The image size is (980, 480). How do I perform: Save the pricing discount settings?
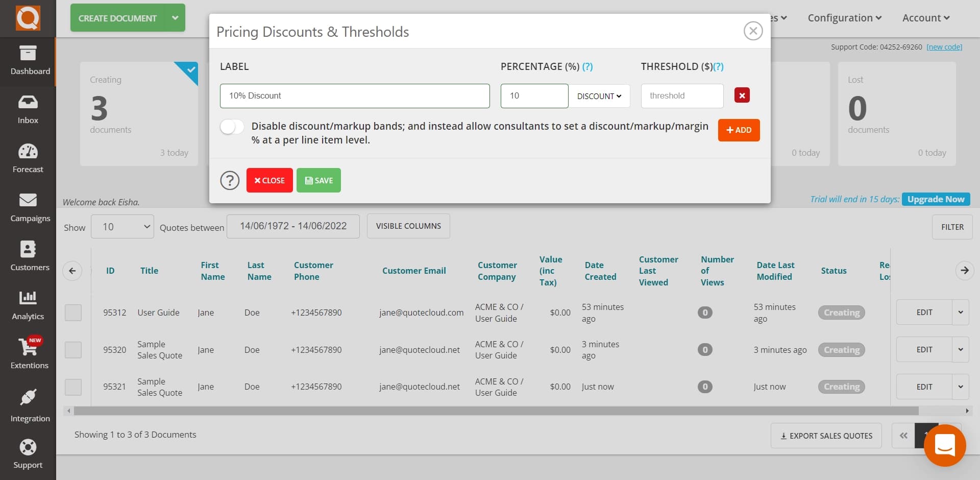tap(318, 180)
